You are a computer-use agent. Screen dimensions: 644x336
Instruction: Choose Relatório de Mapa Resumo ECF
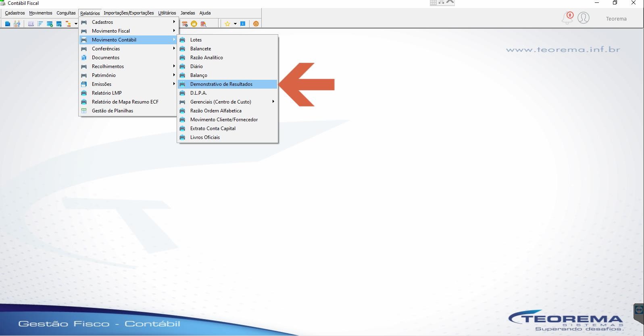point(128,102)
